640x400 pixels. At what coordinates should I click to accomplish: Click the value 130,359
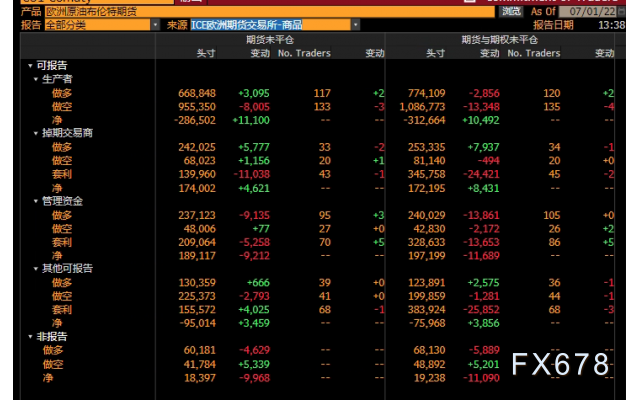click(x=197, y=282)
